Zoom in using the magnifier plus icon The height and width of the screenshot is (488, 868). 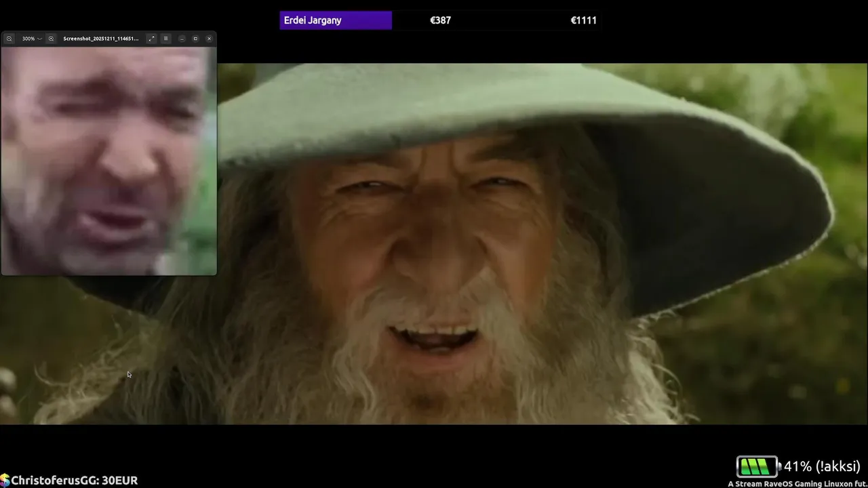click(51, 39)
